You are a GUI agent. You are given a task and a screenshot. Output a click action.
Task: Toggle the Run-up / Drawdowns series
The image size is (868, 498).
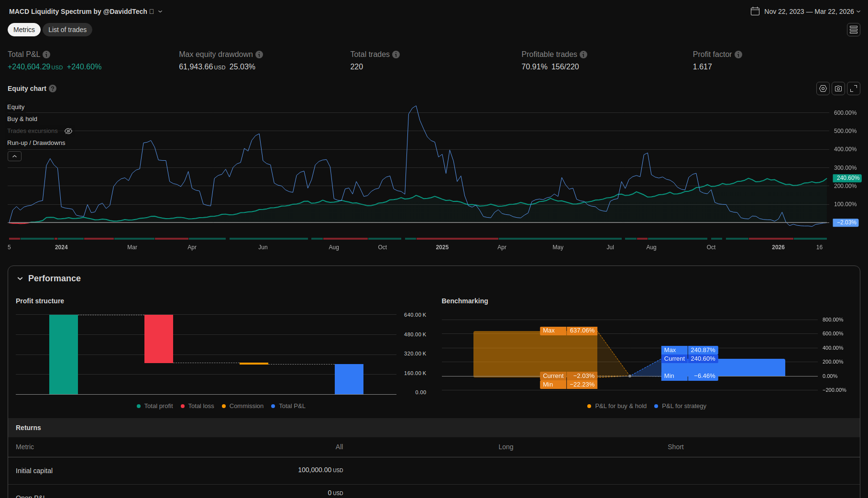click(36, 143)
